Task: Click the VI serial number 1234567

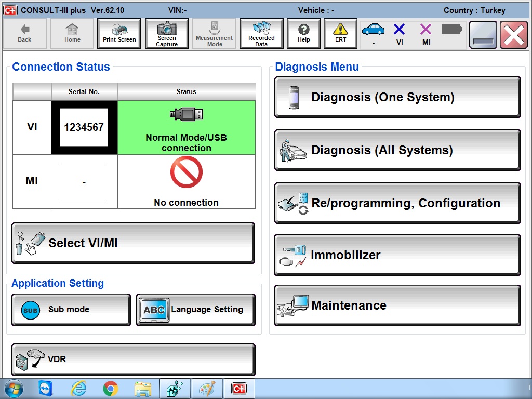Action: (84, 127)
